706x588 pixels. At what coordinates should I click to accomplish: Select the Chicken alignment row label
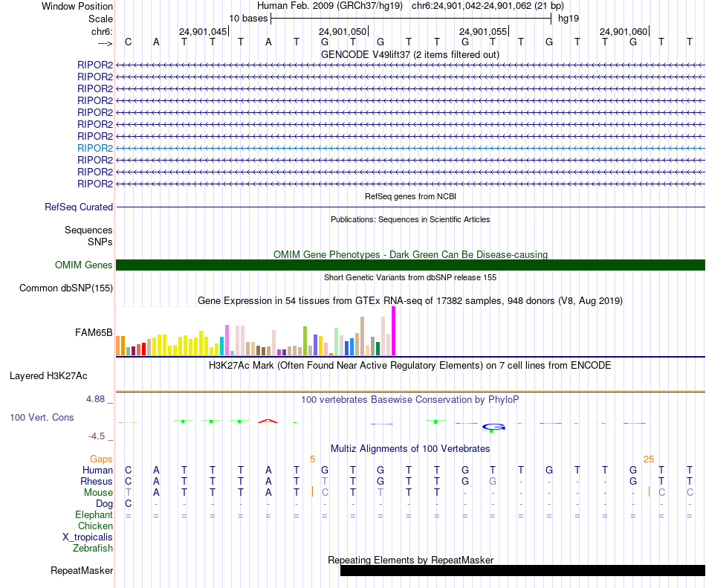pyautogui.click(x=95, y=526)
